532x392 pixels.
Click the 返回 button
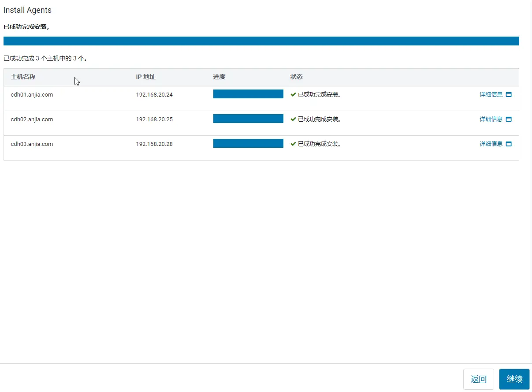pyautogui.click(x=479, y=379)
